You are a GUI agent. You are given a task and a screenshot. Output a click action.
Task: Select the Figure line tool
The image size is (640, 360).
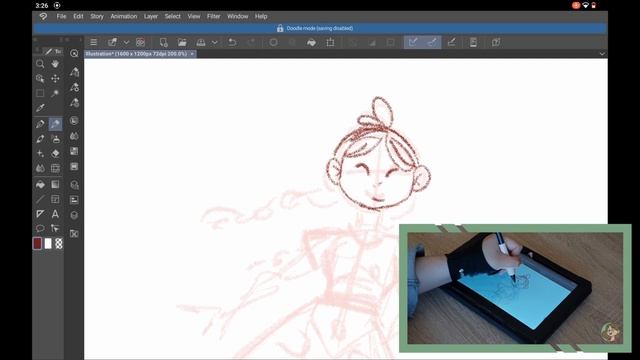click(x=40, y=199)
